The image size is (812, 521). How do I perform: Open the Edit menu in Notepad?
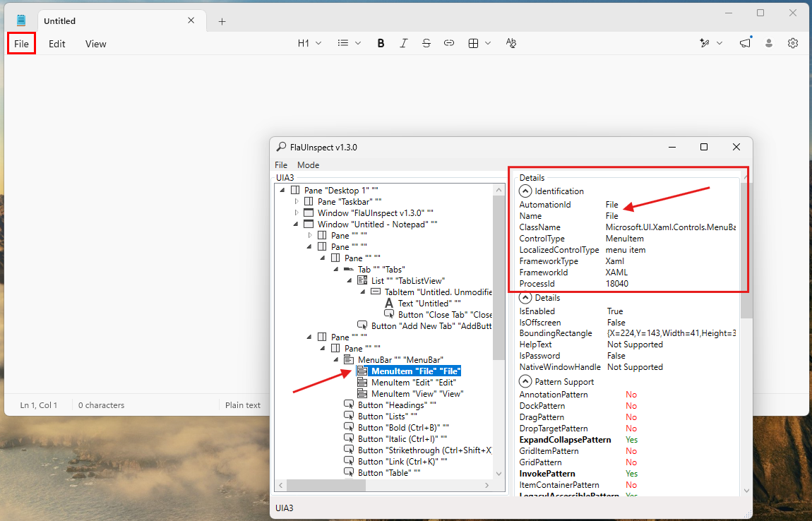(57, 44)
